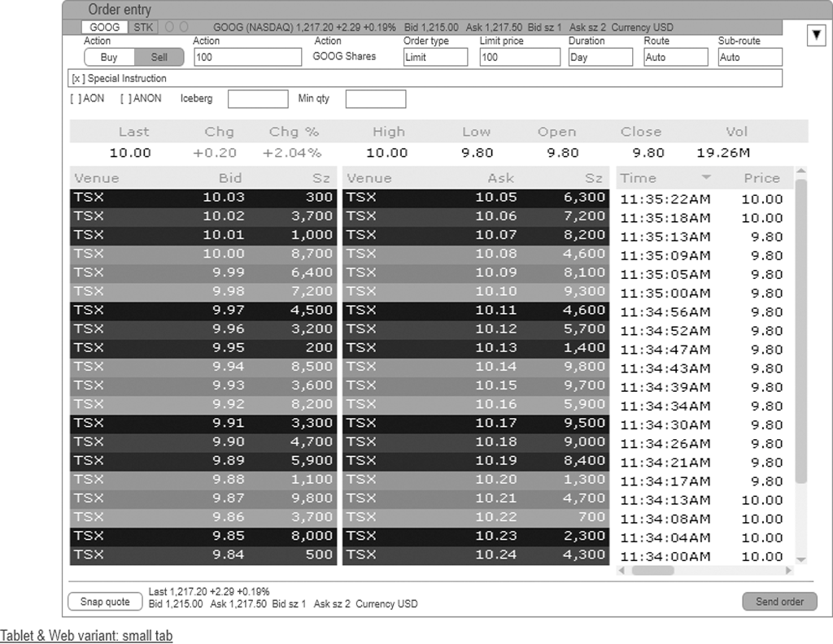Switch to the STK tab
Viewport: 833px width, 644px height.
pyautogui.click(x=143, y=27)
